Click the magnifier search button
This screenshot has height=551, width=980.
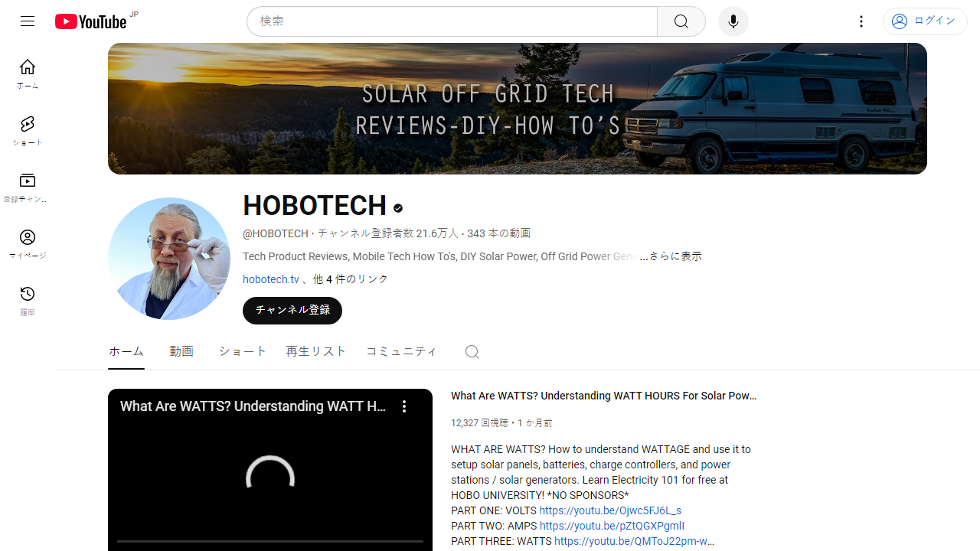[681, 21]
